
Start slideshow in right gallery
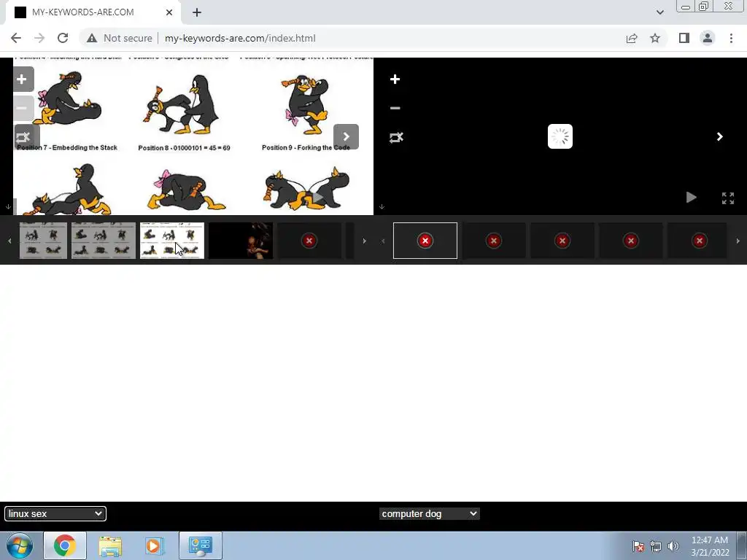pyautogui.click(x=691, y=197)
